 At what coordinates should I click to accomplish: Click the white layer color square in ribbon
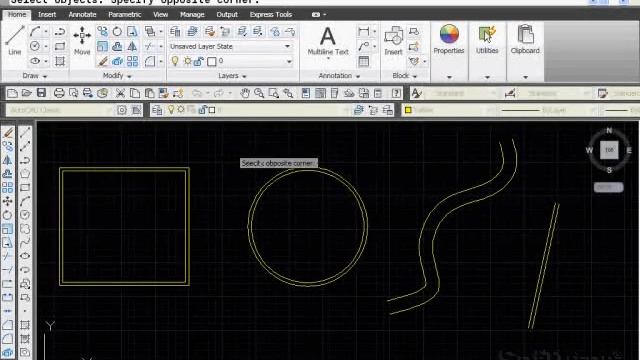point(212,62)
